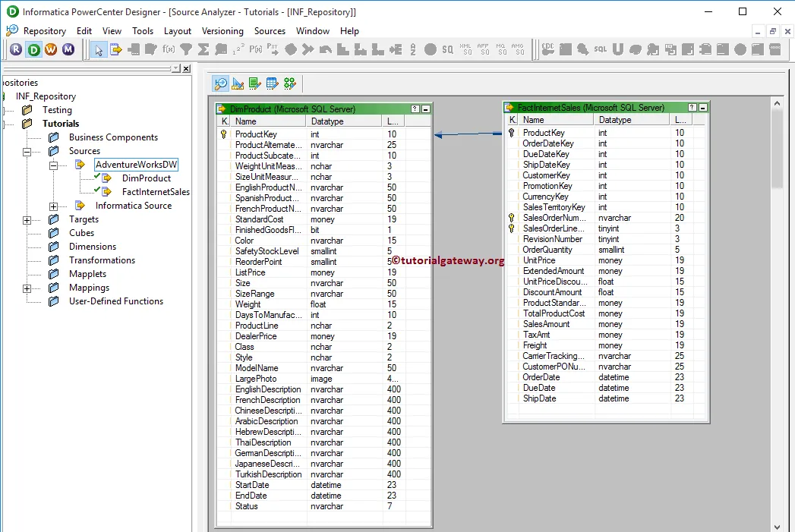Select DimProduct in the Sources tree
795x532 pixels.
point(147,178)
